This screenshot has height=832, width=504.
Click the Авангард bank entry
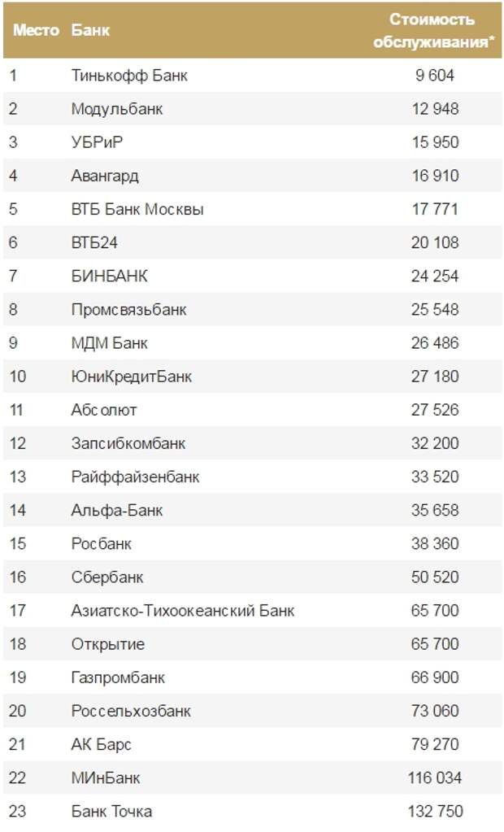105,176
